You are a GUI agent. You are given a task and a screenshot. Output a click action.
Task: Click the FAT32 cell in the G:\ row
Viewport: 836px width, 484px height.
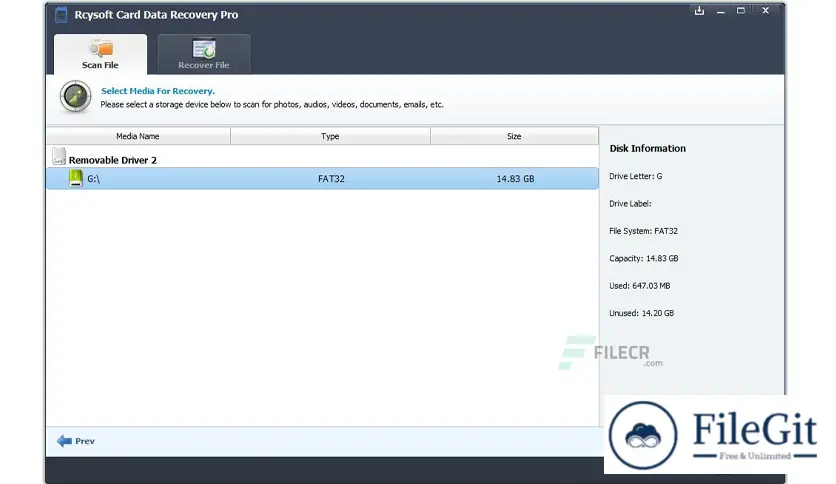tap(331, 179)
